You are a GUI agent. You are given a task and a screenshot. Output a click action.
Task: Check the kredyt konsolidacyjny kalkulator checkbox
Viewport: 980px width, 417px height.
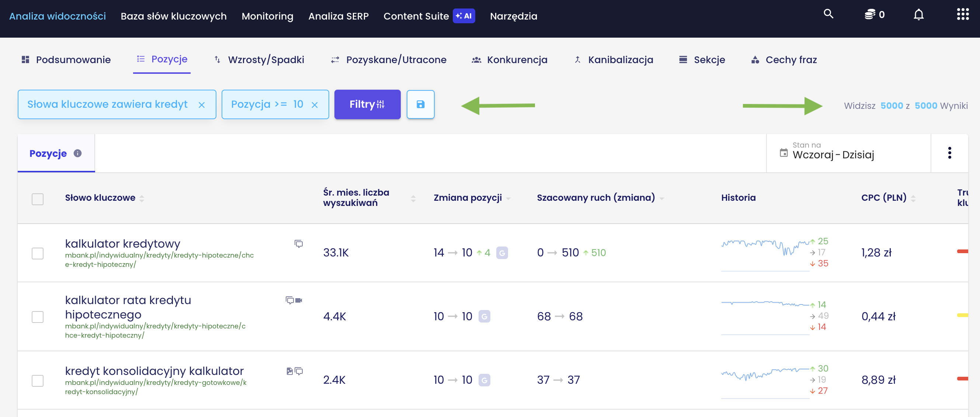coord(37,380)
